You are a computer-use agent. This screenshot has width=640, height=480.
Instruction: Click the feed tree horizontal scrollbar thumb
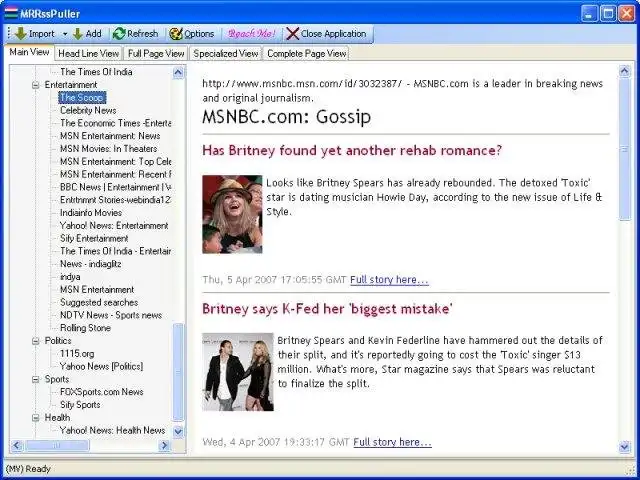tap(57, 445)
